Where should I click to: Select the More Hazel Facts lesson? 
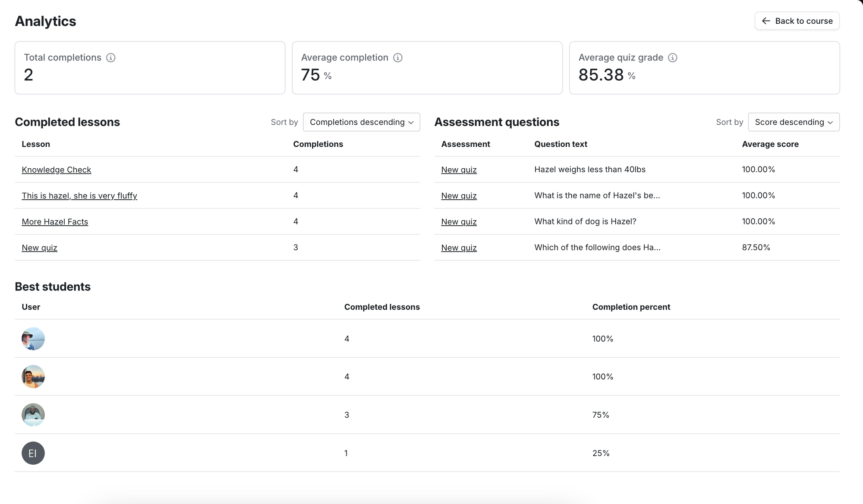55,221
